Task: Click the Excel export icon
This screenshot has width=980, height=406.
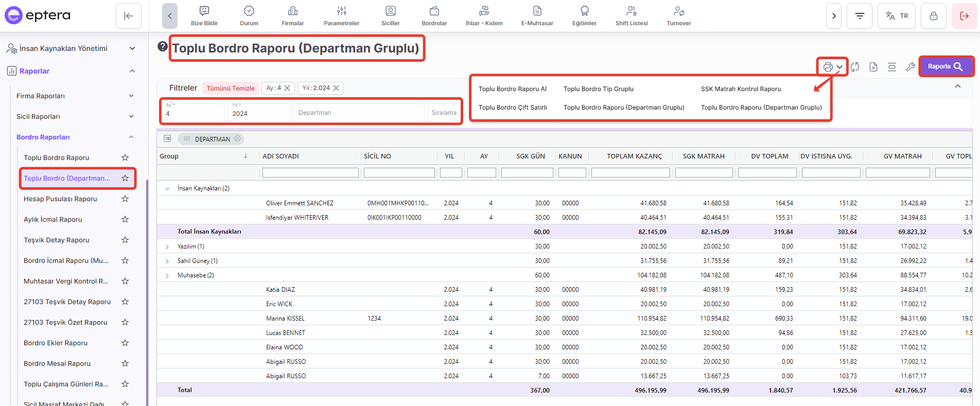Action: [x=873, y=67]
